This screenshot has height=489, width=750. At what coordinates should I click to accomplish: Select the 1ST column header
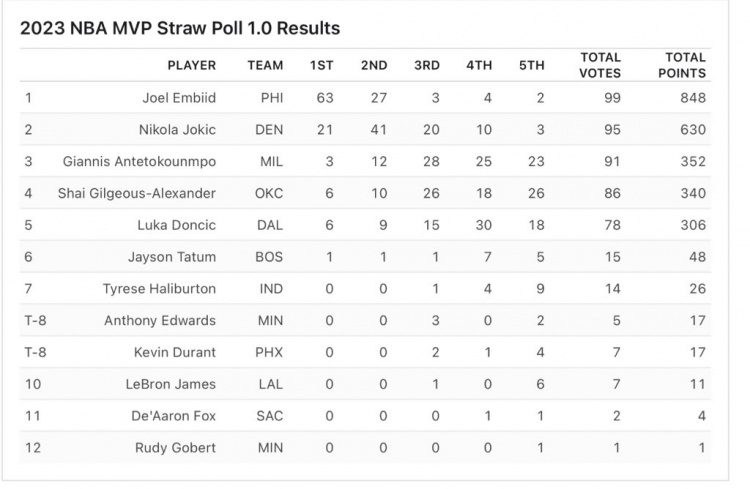(x=322, y=66)
